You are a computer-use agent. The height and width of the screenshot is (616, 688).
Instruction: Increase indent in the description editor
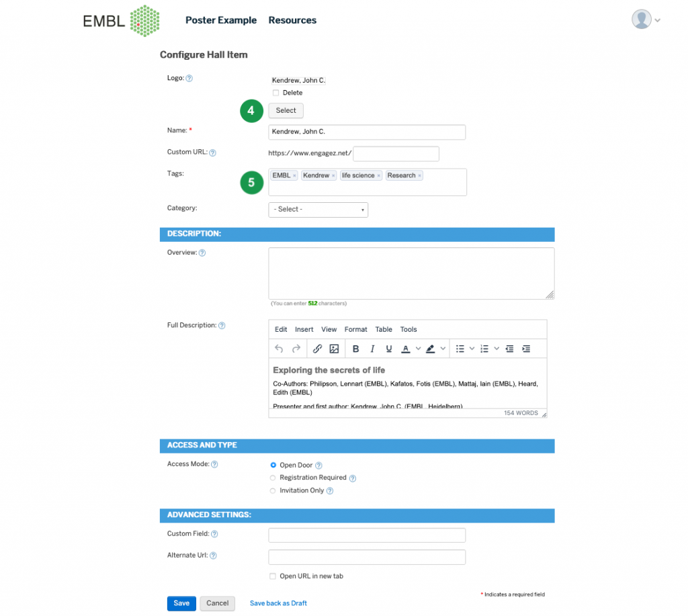tap(526, 349)
